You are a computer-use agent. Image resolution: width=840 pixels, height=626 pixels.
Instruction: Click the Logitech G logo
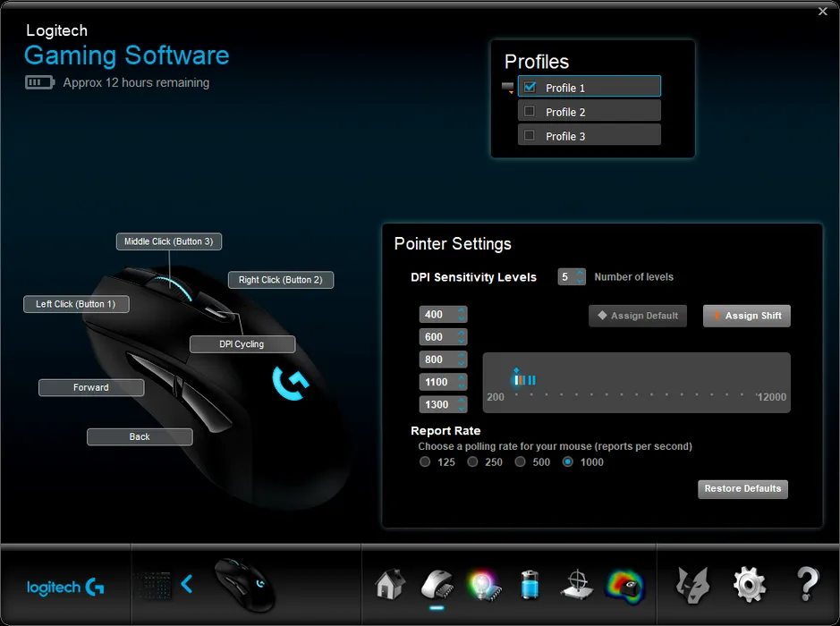click(x=65, y=587)
